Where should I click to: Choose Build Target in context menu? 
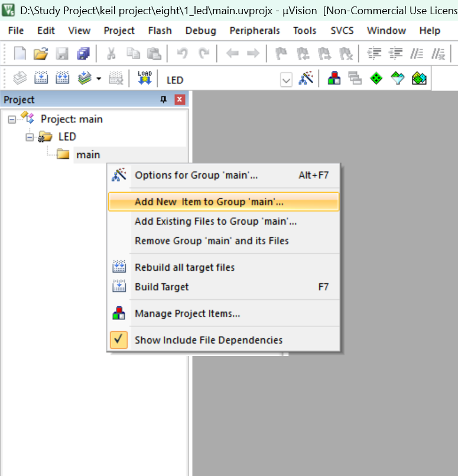(223, 287)
